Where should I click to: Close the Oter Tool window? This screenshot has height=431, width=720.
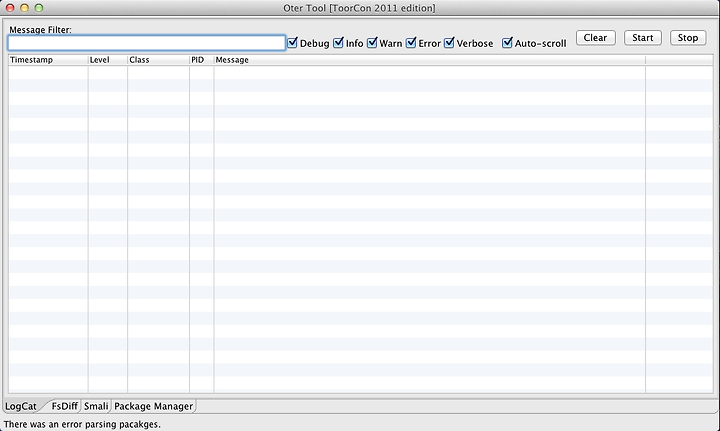(x=10, y=8)
